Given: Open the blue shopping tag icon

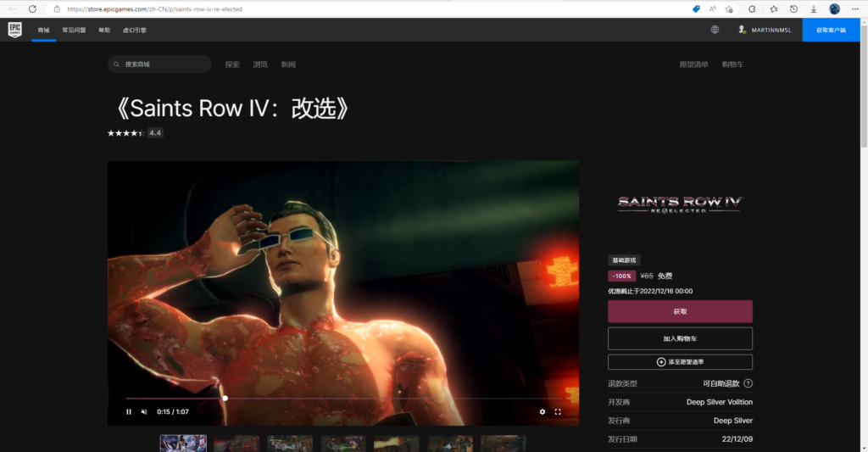Looking at the screenshot, I should pyautogui.click(x=697, y=8).
